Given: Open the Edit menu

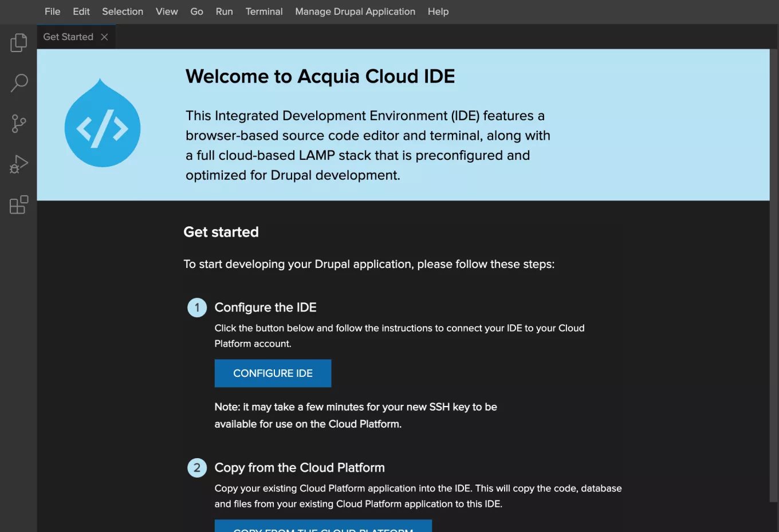Looking at the screenshot, I should tap(81, 11).
